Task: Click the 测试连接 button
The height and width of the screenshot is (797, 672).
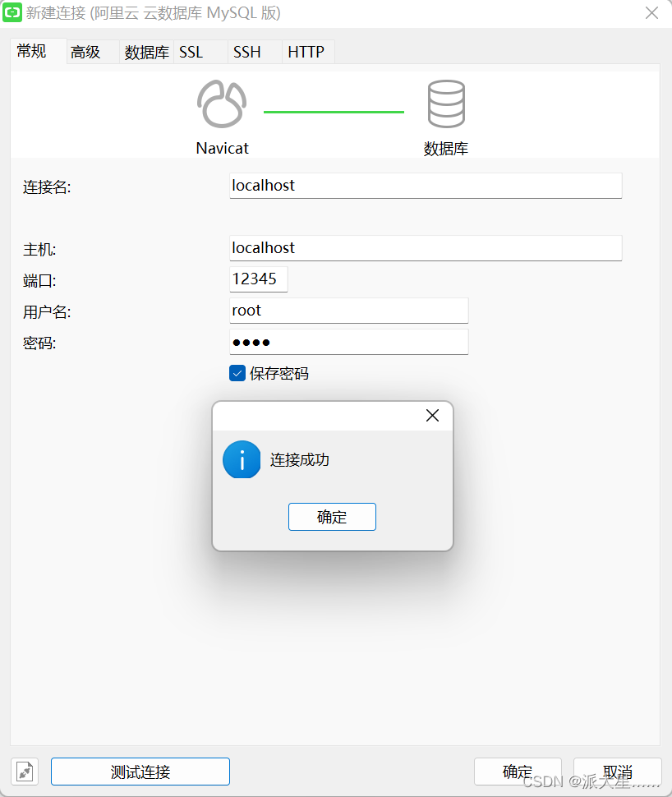Action: (140, 772)
